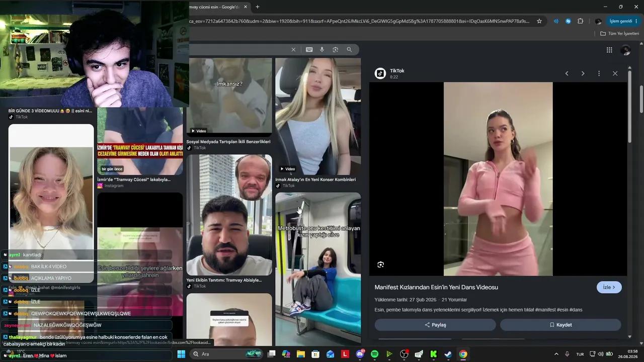Switch to the 'cücesi esin - Google' tab
This screenshot has height=362, width=644.
215,7
